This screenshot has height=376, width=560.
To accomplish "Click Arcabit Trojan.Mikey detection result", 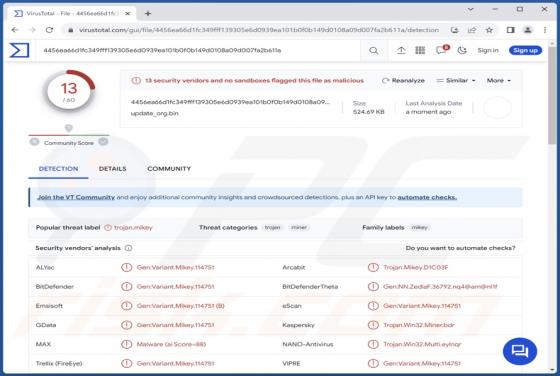I will click(415, 267).
